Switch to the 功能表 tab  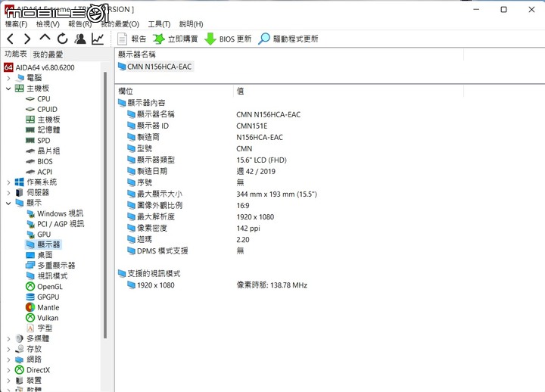tap(16, 54)
